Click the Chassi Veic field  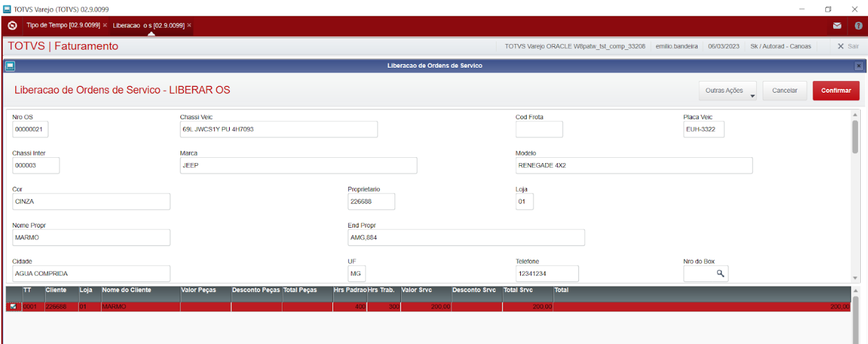(x=279, y=130)
